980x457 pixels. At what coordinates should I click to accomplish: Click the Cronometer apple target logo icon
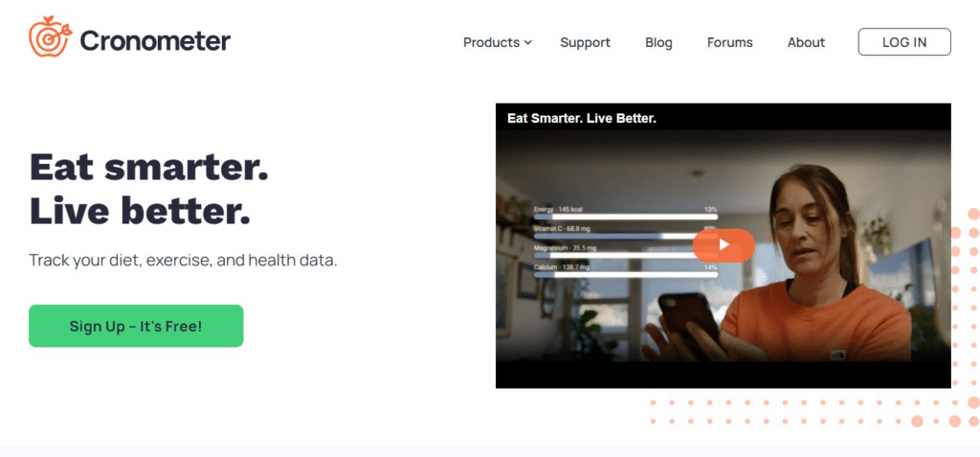tap(50, 36)
